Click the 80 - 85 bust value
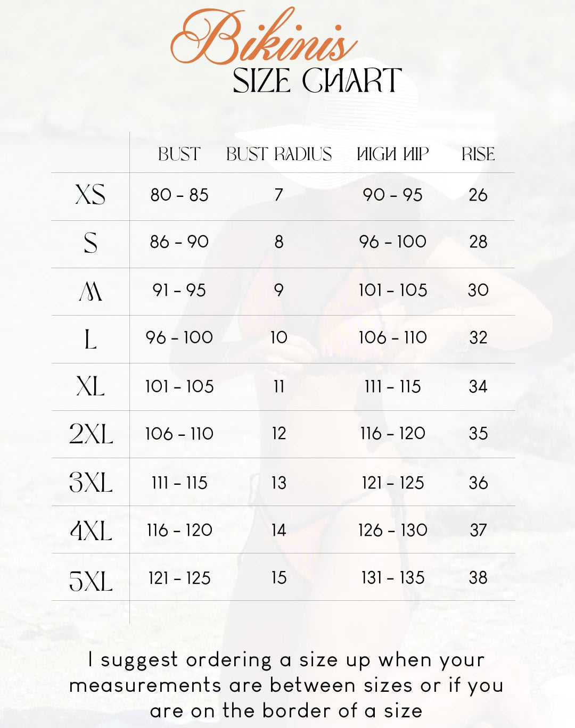The image size is (575, 728). (179, 195)
